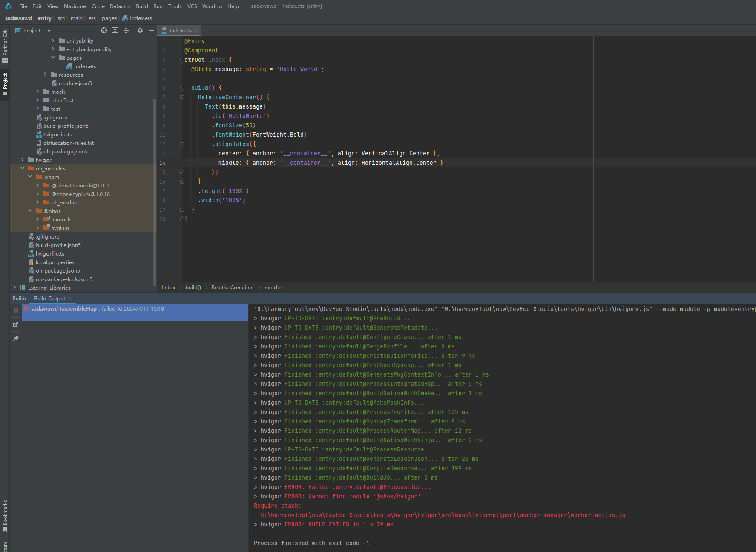The height and width of the screenshot is (552, 756).
Task: Click the locate target (select opened file) icon
Action: [x=104, y=30]
